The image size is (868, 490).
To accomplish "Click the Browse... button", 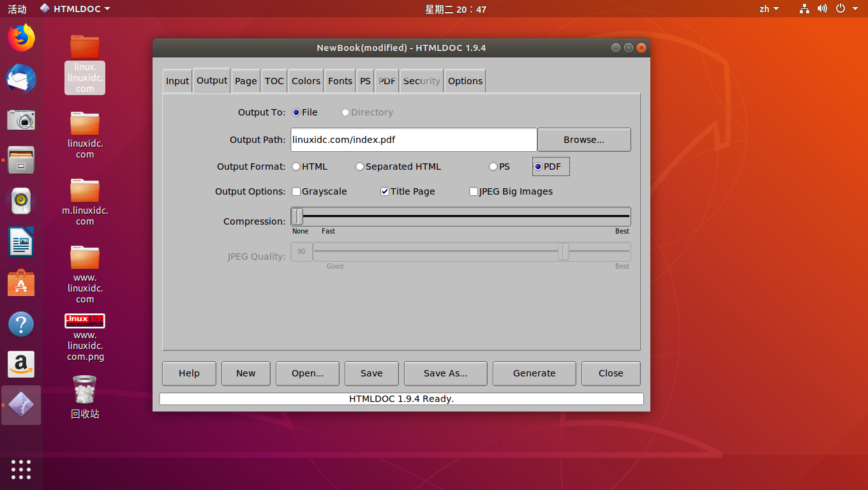I will click(x=584, y=140).
